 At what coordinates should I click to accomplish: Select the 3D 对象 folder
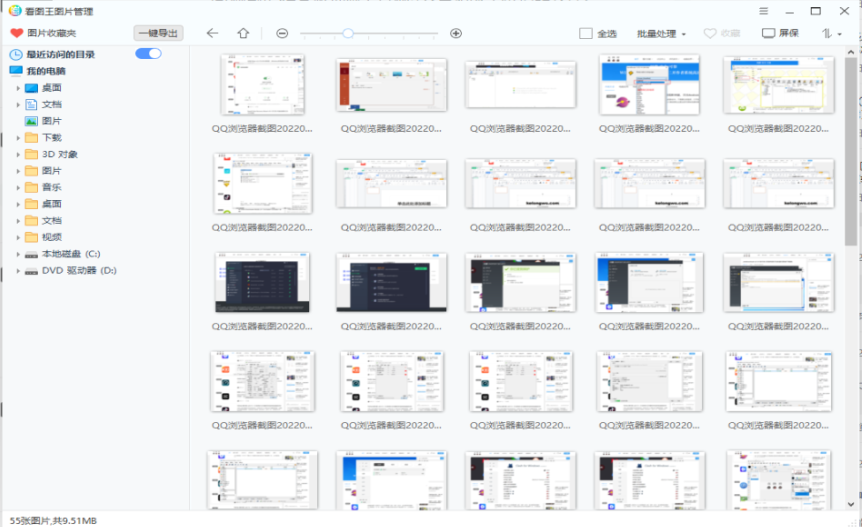coord(60,154)
